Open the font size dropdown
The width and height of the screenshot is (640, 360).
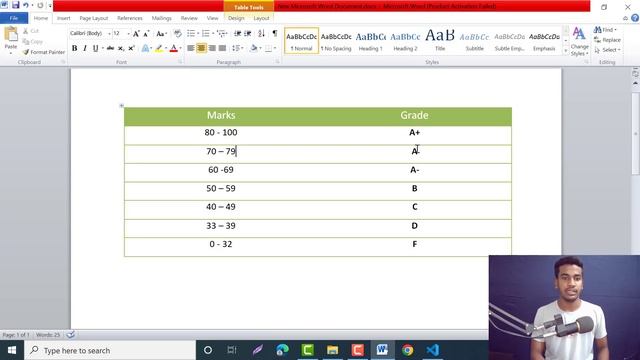(128, 33)
